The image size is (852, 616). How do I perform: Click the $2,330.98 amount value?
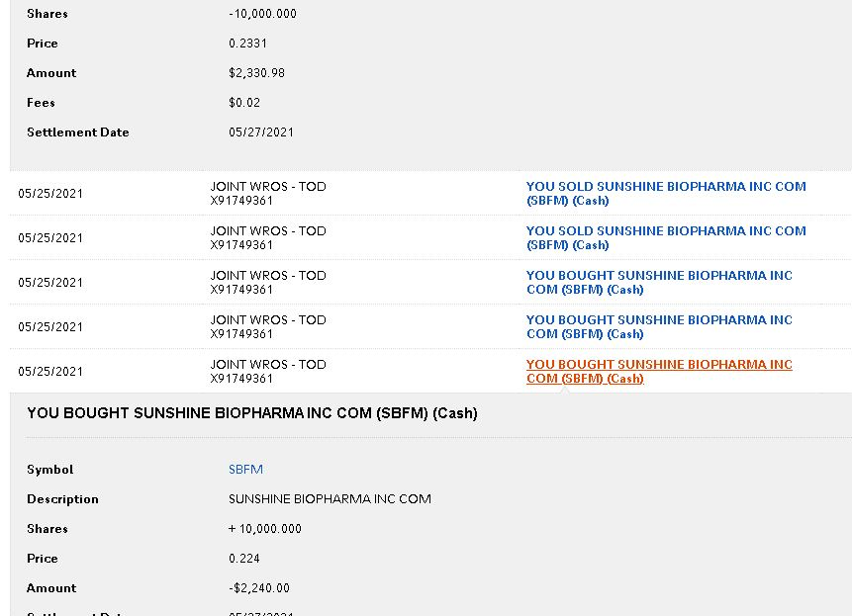[x=257, y=73]
